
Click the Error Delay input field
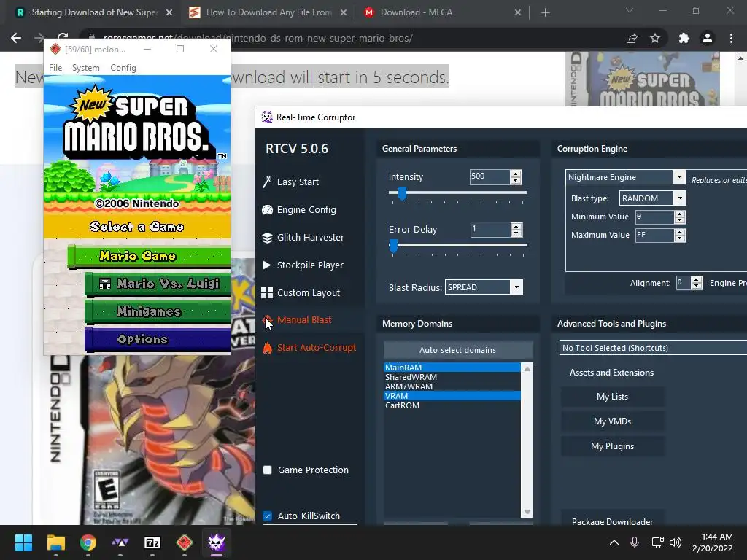click(x=490, y=229)
